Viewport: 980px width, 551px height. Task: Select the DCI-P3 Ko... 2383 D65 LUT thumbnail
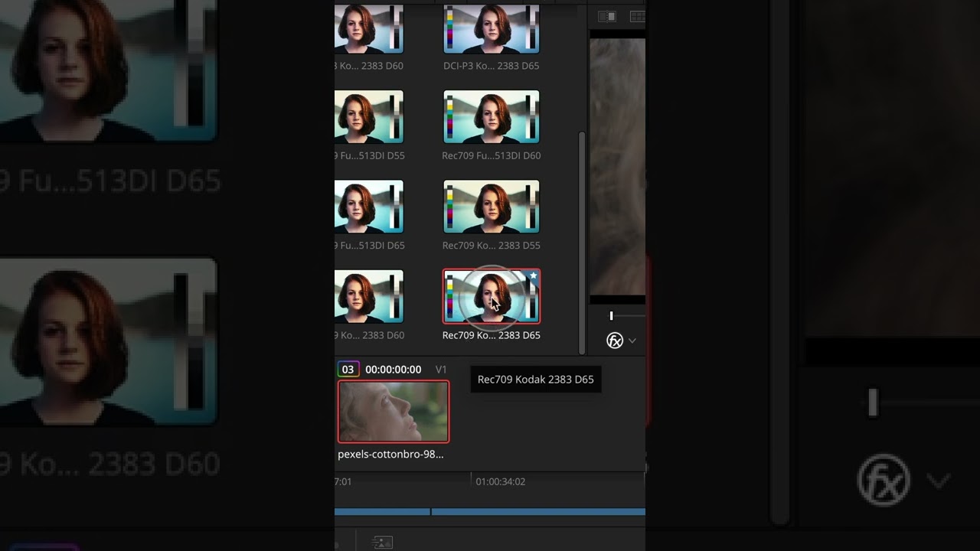tap(492, 29)
